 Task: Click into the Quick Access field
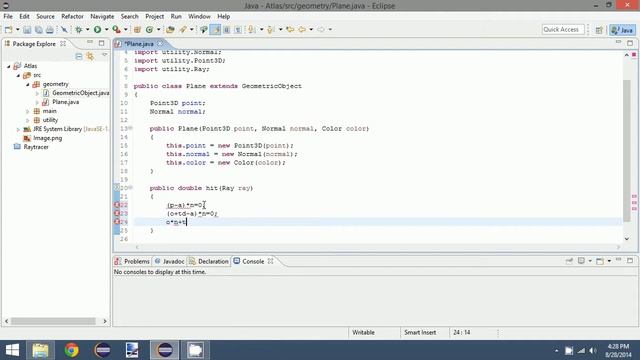click(563, 29)
